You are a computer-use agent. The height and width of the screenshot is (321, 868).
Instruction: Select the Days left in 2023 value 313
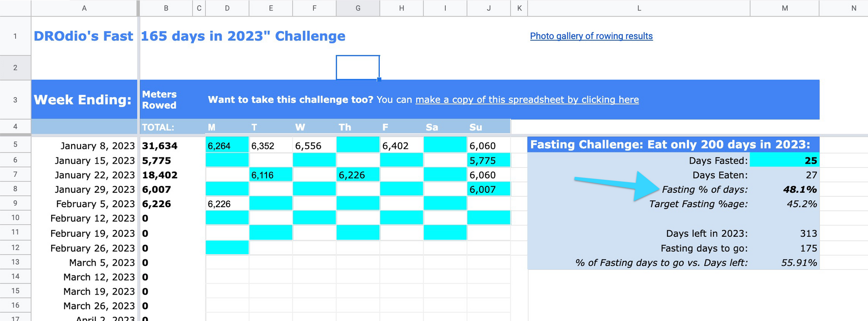click(x=808, y=233)
